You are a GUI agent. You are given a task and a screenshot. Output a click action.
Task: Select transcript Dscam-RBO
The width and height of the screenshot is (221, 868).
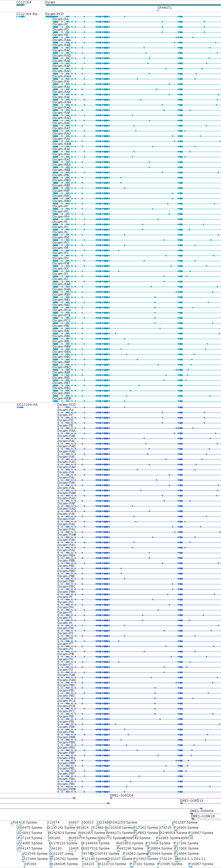(62, 357)
